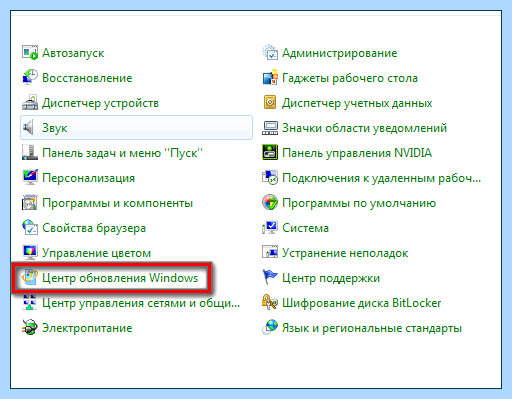Image resolution: width=512 pixels, height=399 pixels.
Task: Click the Управление цветом icon
Action: (x=30, y=253)
